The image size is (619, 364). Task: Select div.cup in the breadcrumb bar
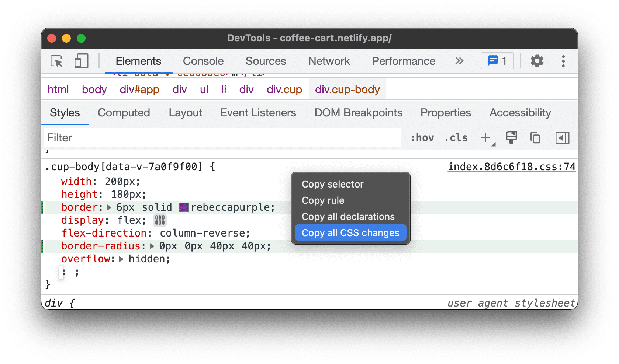coord(284,89)
